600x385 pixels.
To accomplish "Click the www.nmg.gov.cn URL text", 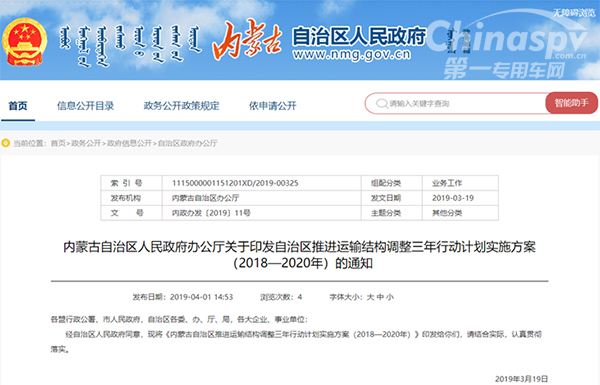I will point(352,55).
